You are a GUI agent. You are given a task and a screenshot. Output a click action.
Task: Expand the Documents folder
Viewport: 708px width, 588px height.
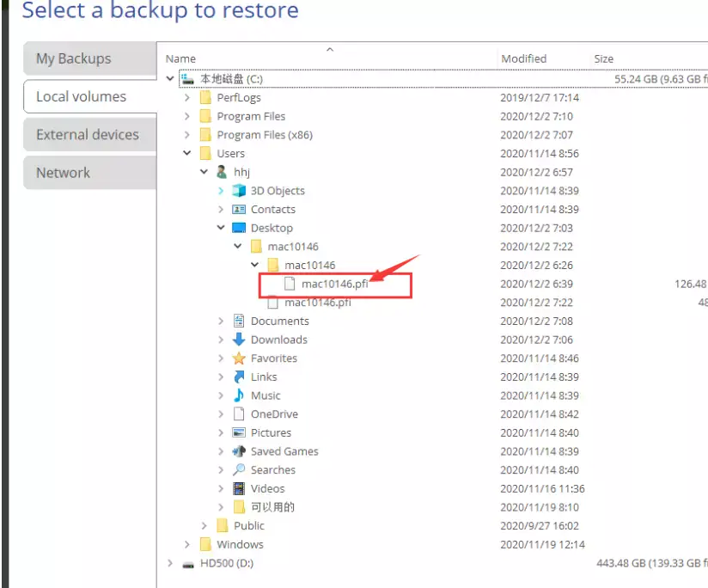point(221,321)
